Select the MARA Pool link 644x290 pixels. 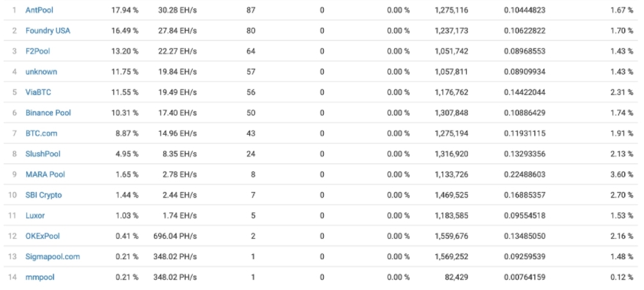pos(45,174)
